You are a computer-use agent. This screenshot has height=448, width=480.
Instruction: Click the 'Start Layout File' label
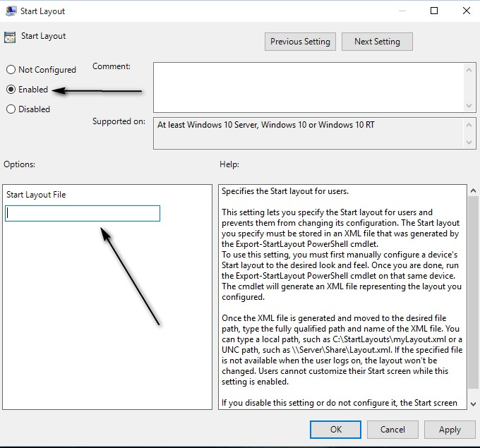[x=36, y=195]
